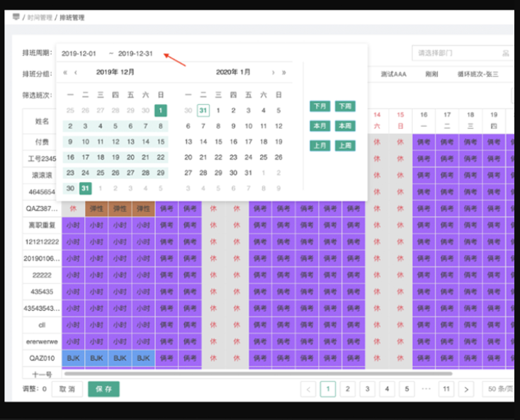The width and height of the screenshot is (520, 420).
Task: Click the previous year double-arrow in calendar
Action: coord(66,72)
